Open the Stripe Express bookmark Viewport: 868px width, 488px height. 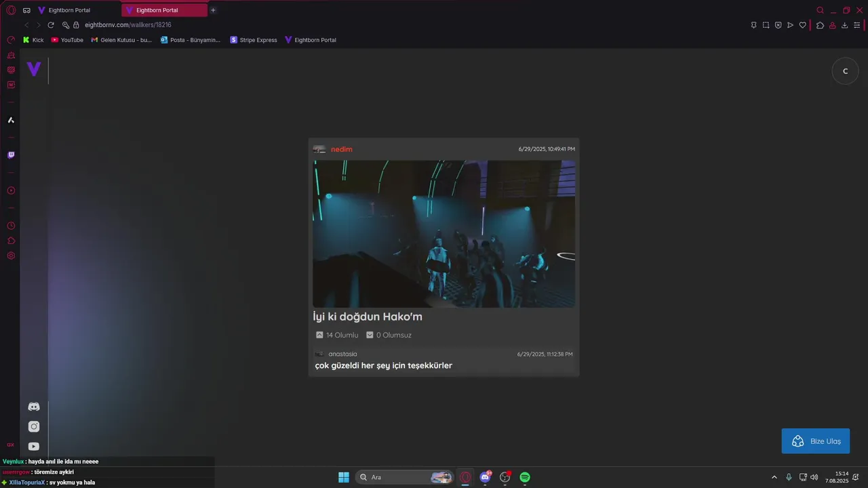coord(254,40)
